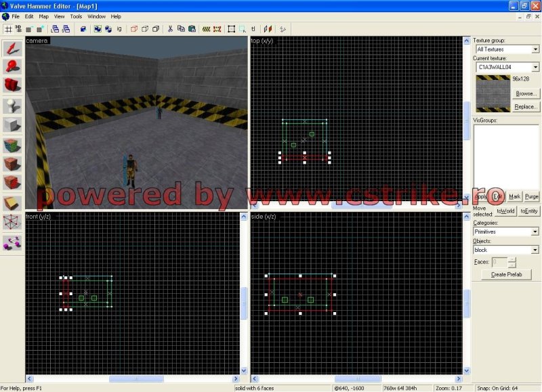Toggle the 2D grid display
Screen dimensions: 542x392
point(8,29)
